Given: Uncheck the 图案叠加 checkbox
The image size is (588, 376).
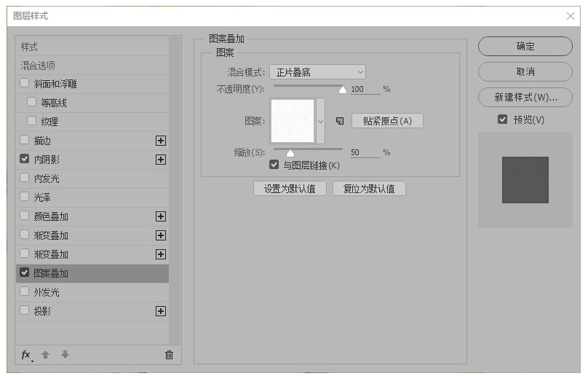Looking at the screenshot, I should 24,273.
